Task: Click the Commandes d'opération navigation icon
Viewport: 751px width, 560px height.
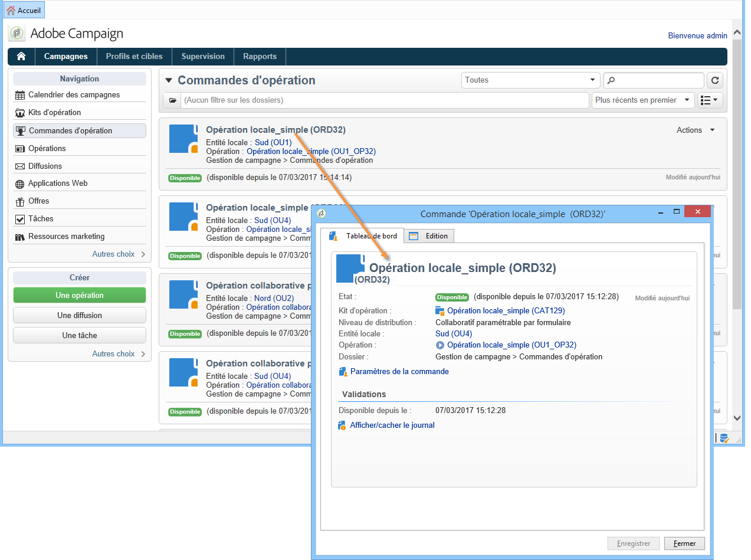Action: coord(21,131)
